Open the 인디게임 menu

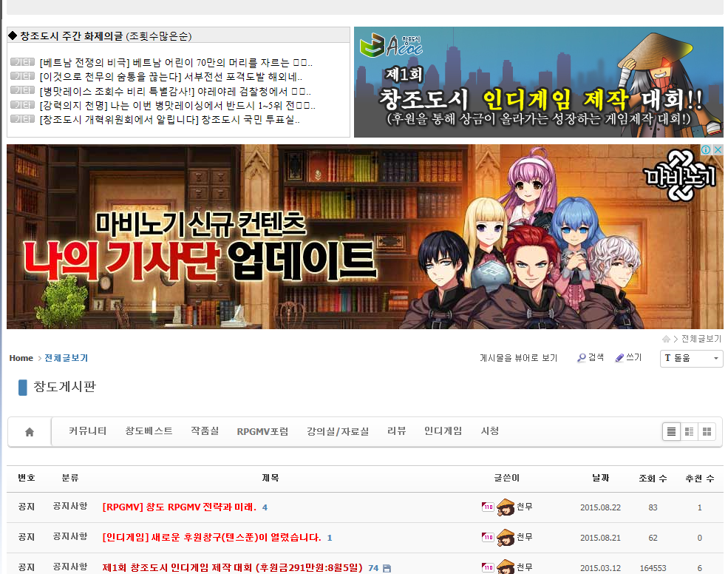tap(443, 431)
